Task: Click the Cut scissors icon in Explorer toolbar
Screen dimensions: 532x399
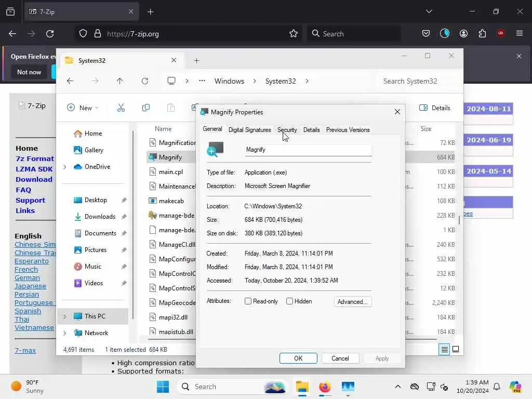Action: [121, 108]
